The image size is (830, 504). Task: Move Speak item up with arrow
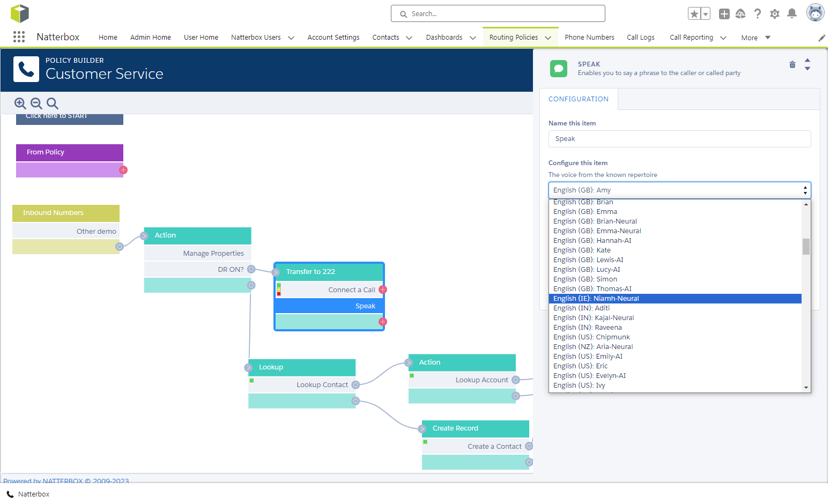(x=807, y=61)
